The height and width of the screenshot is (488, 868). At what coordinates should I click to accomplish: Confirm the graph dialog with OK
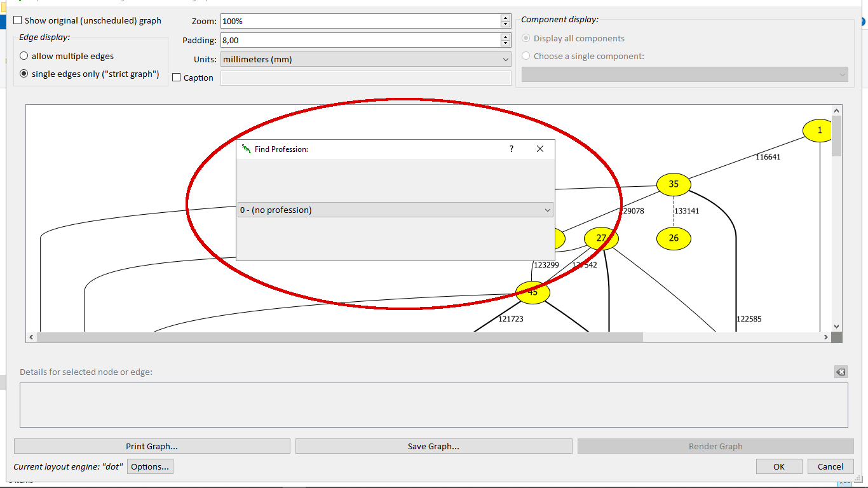point(779,466)
